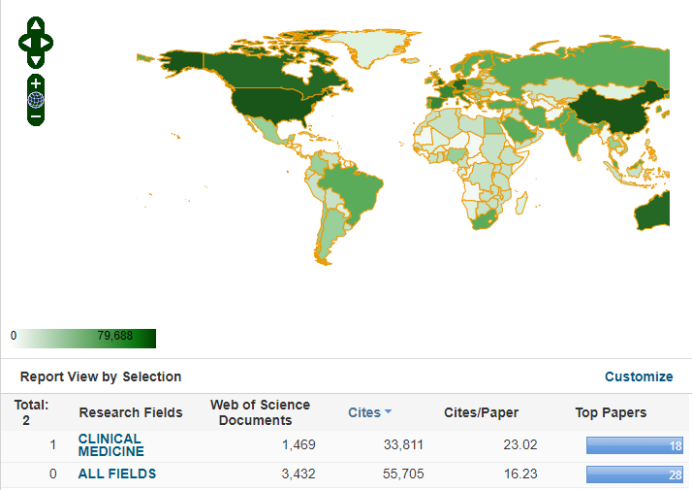
Task: Zoom out of the map with minus
Action: [36, 117]
